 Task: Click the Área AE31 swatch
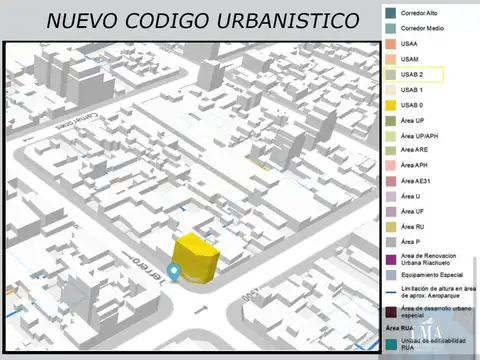(391, 181)
